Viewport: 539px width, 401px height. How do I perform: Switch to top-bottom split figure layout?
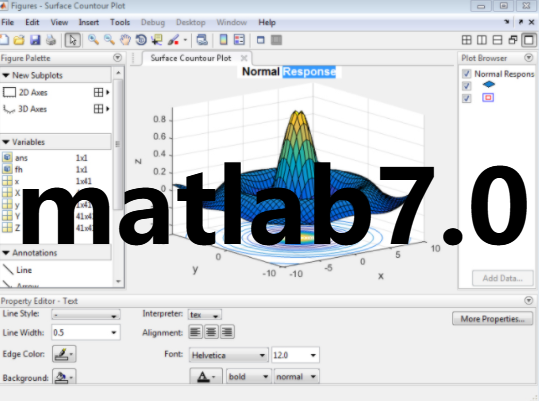pos(497,40)
